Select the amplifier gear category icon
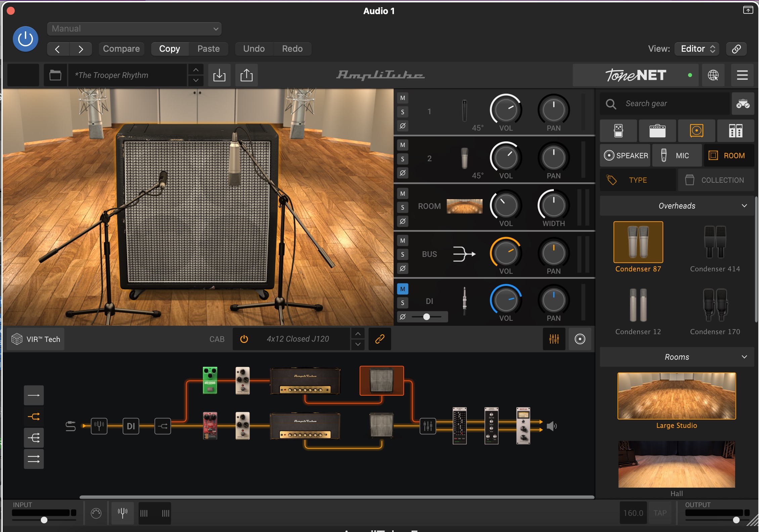This screenshot has width=759, height=532. [657, 131]
